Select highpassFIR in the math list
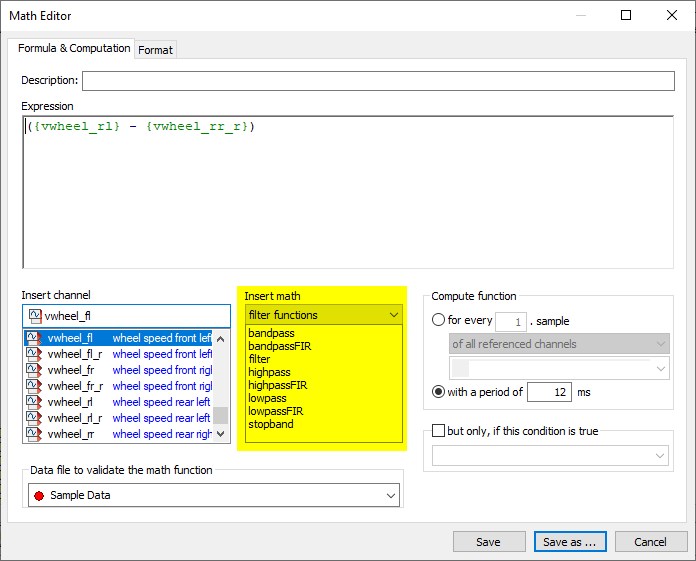 tap(278, 385)
